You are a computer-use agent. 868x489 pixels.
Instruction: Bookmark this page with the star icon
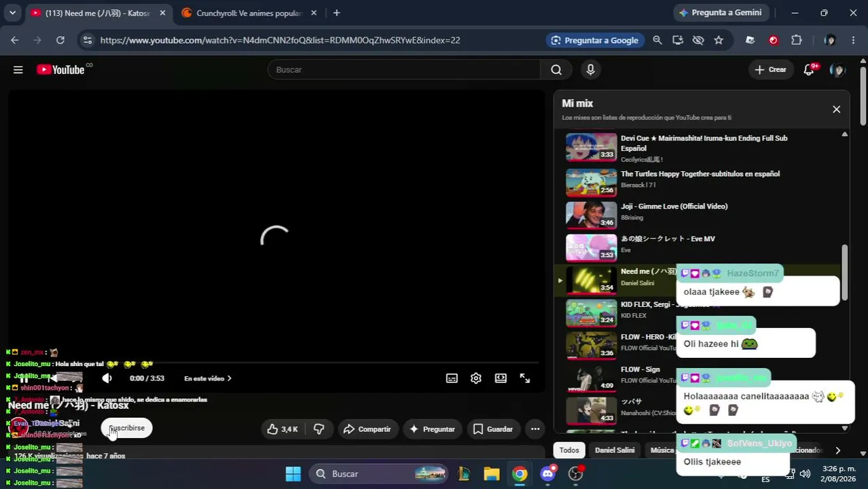pos(719,40)
